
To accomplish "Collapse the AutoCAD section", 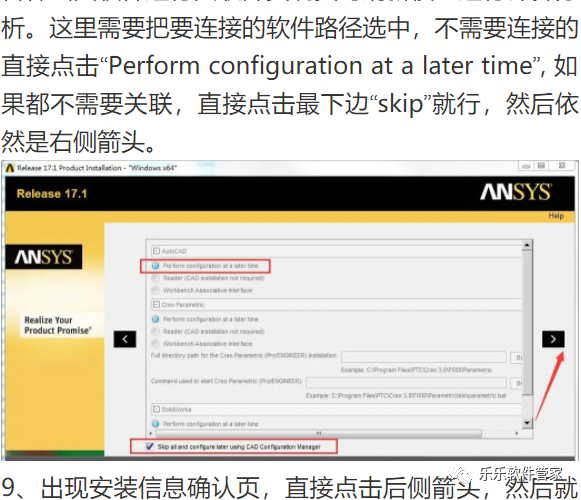I will tap(156, 251).
